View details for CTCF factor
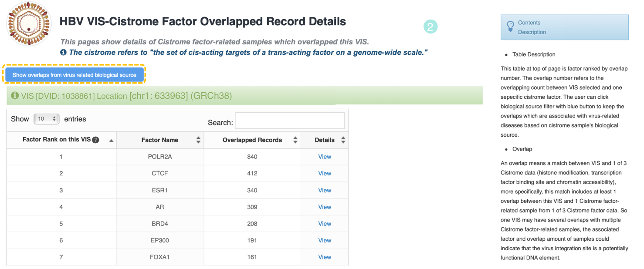Image resolution: width=644 pixels, height=269 pixels. click(325, 173)
